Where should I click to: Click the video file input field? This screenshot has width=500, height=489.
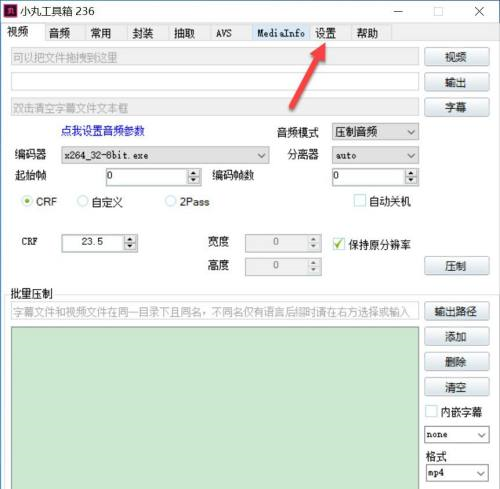pos(215,57)
